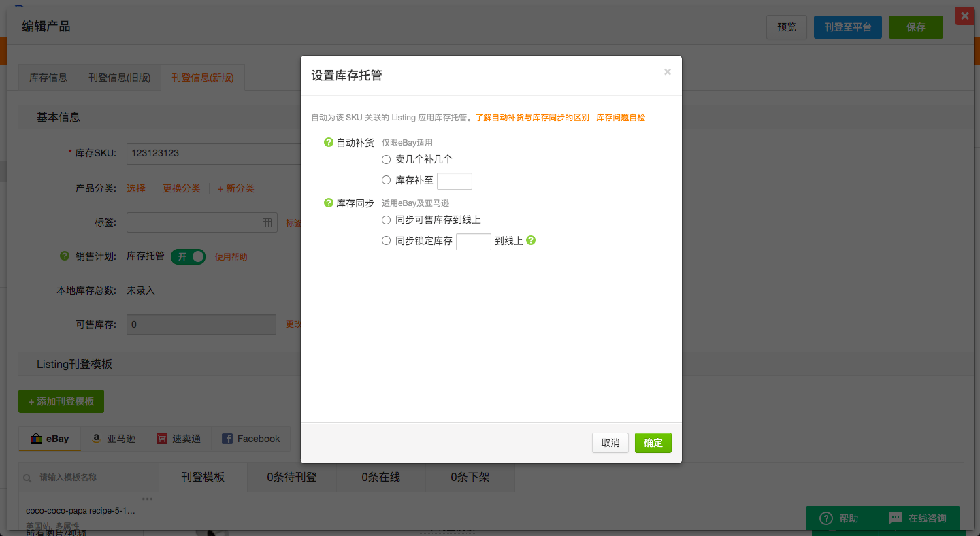Click three-dot menu above template item
980x536 pixels.
click(x=147, y=499)
